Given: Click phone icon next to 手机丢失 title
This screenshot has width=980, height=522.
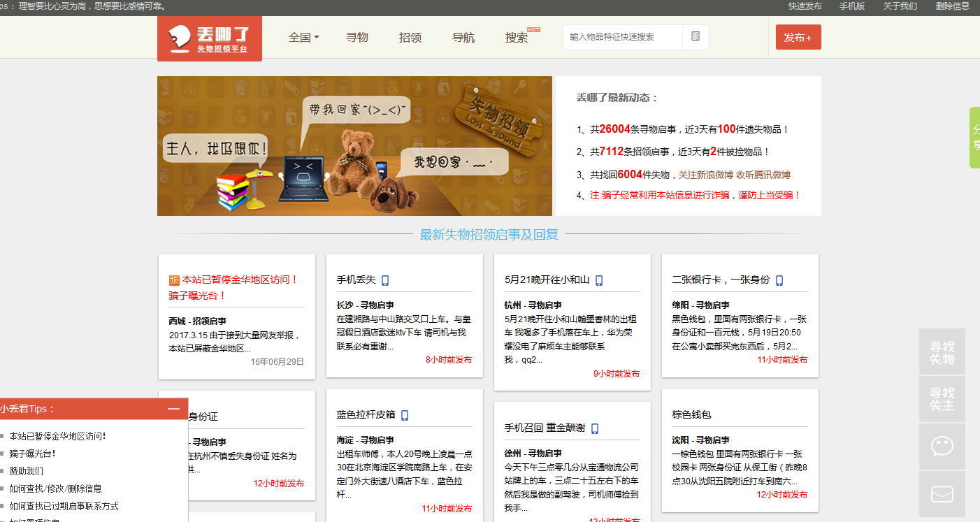Looking at the screenshot, I should tap(385, 280).
